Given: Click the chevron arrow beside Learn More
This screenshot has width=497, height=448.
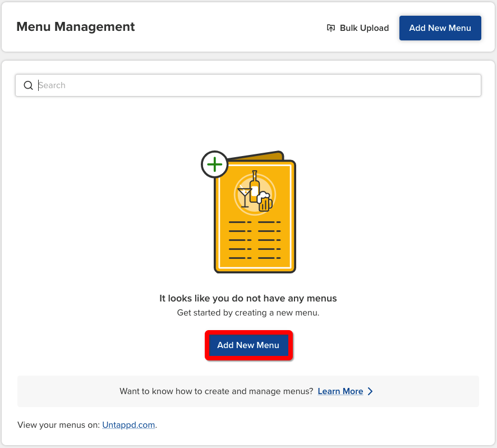Looking at the screenshot, I should coord(370,391).
